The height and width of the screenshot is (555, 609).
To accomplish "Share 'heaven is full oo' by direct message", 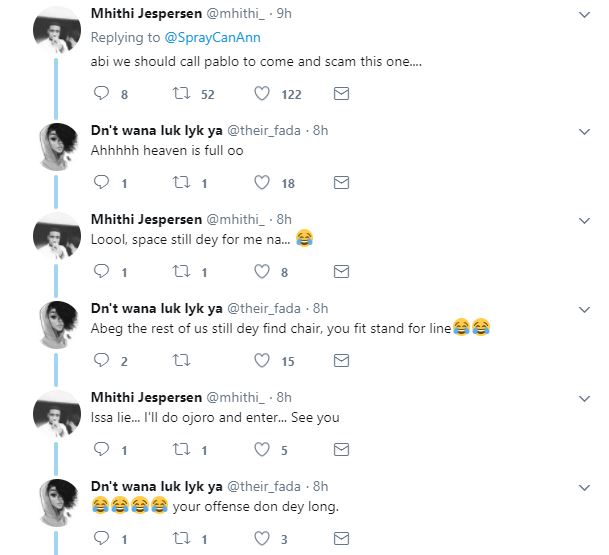I will pyautogui.click(x=341, y=183).
